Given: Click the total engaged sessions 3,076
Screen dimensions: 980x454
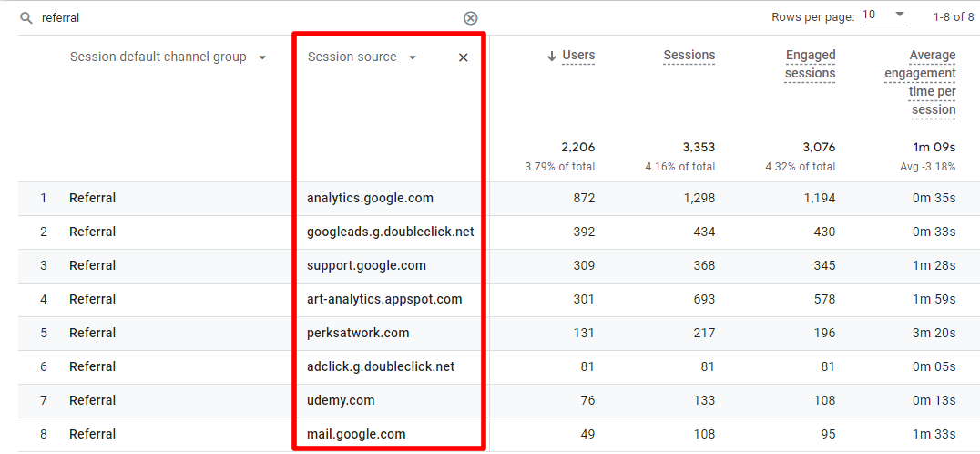Looking at the screenshot, I should point(819,149).
